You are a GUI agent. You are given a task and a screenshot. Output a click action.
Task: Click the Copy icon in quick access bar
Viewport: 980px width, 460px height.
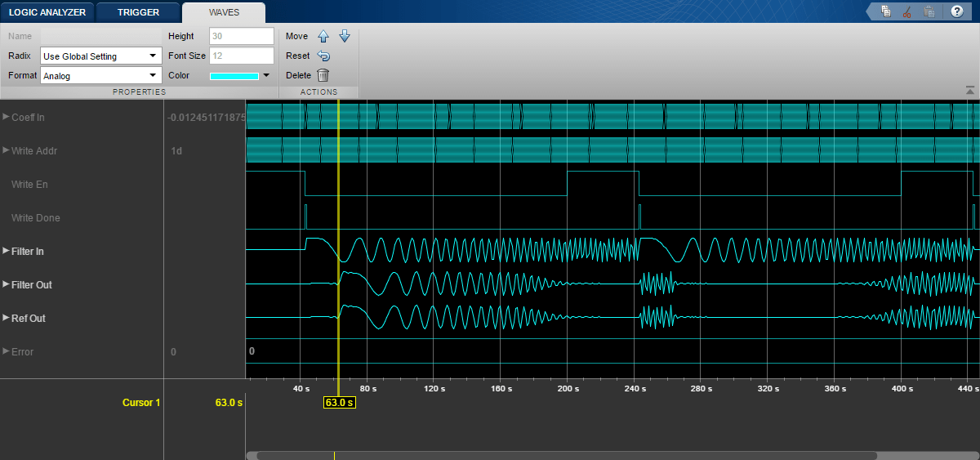886,11
